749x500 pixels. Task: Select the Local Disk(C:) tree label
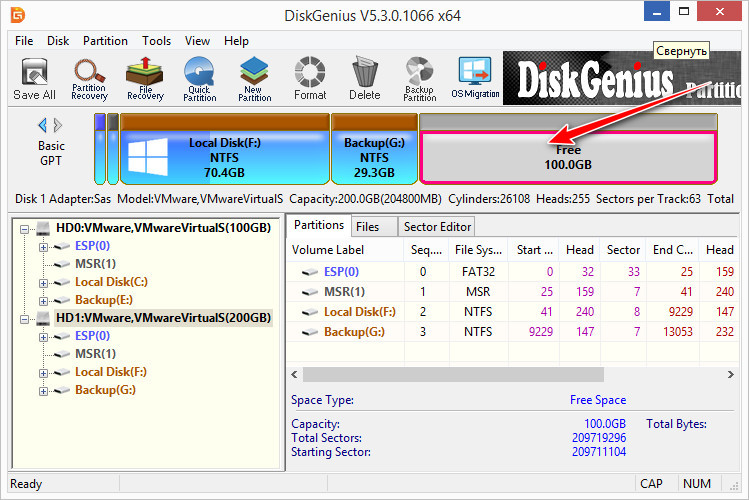[111, 282]
